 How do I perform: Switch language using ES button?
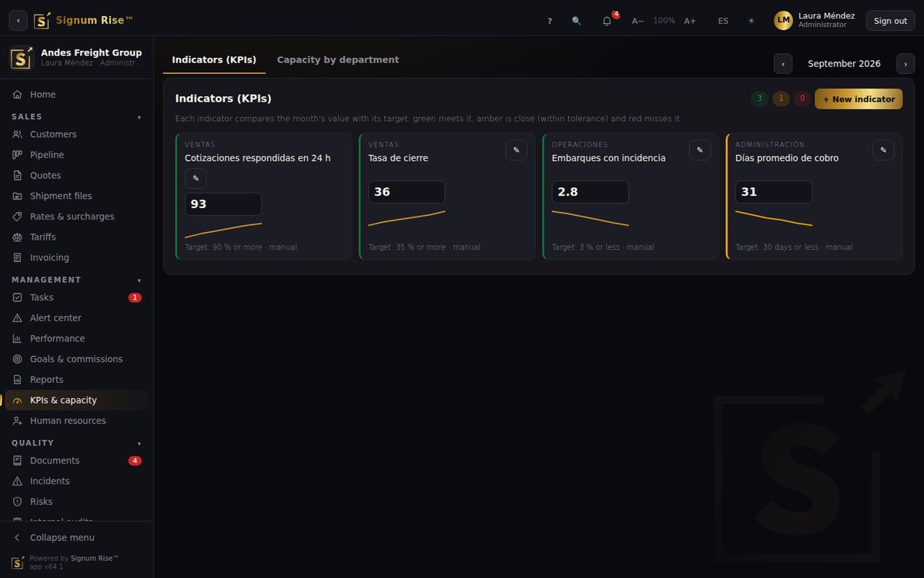tap(723, 21)
